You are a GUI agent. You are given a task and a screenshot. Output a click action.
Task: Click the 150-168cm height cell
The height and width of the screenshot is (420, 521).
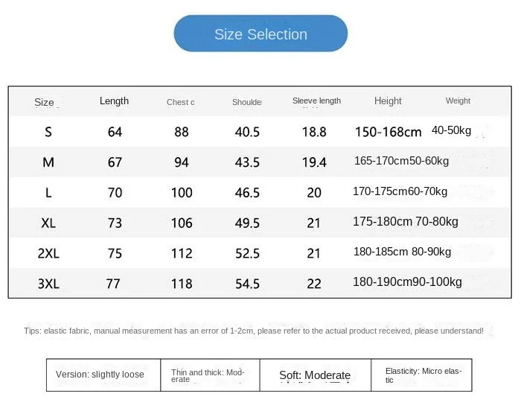coord(388,132)
